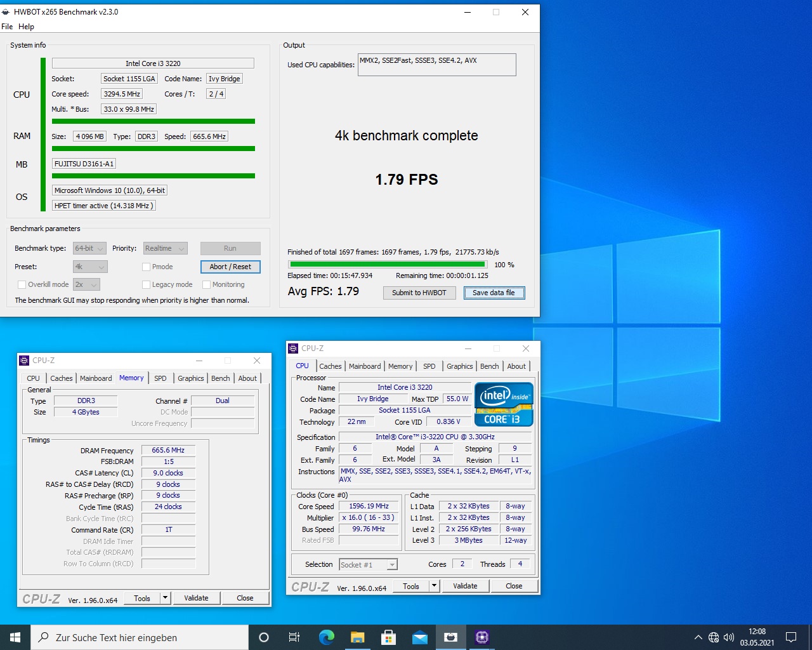Click Close in the right CPU-Z window
The height and width of the screenshot is (650, 812).
[x=514, y=586]
